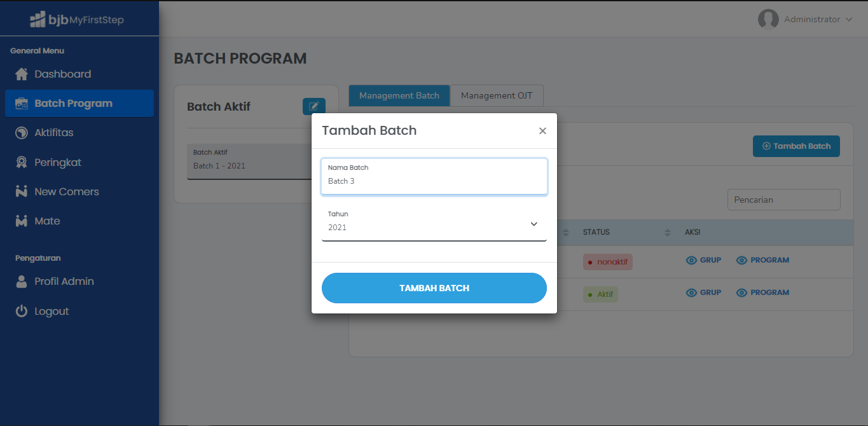This screenshot has width=868, height=426.
Task: View PROGRAM for the Aktif batch
Action: [x=762, y=292]
